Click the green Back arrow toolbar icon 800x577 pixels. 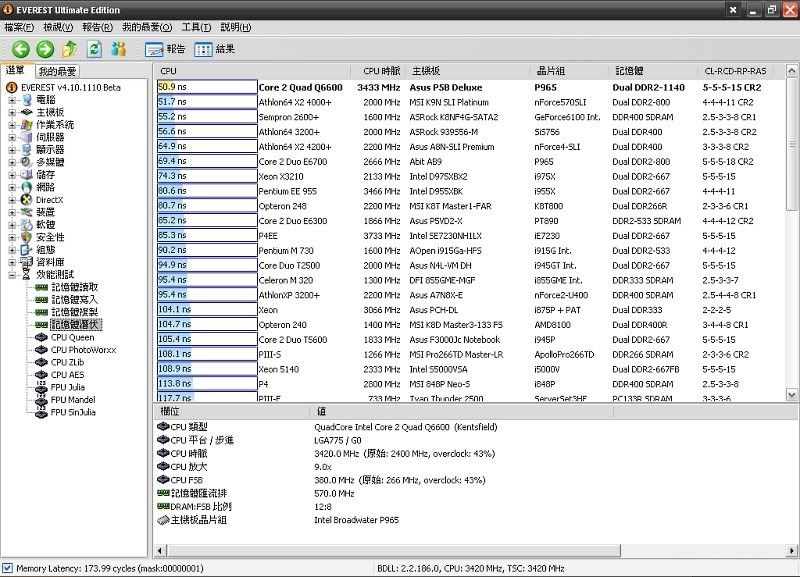21,49
